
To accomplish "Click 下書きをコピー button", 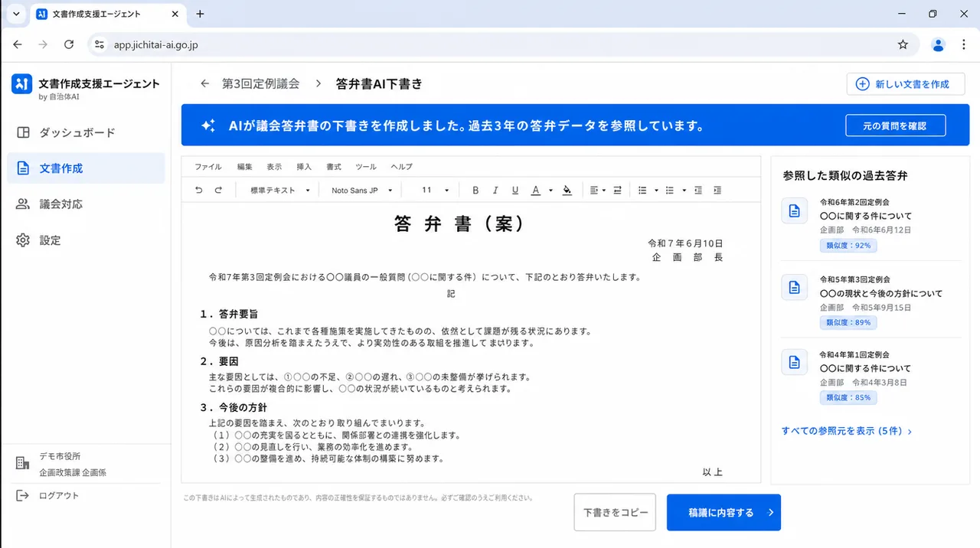I will click(x=615, y=513).
